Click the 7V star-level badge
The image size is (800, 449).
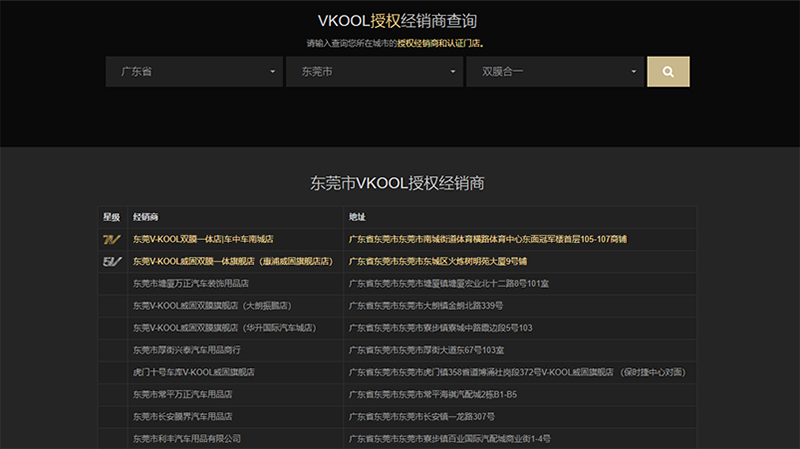112,239
